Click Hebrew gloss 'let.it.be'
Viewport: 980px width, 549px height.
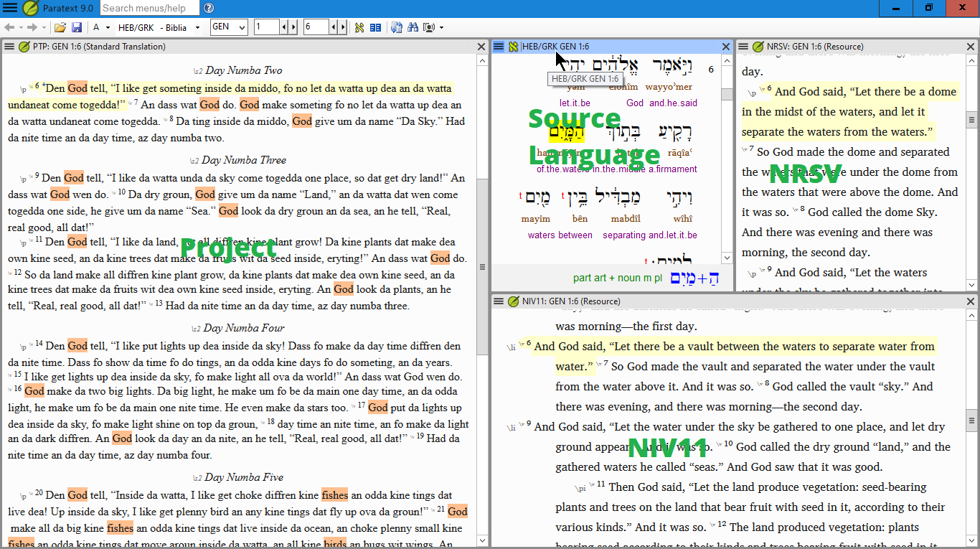[x=575, y=103]
